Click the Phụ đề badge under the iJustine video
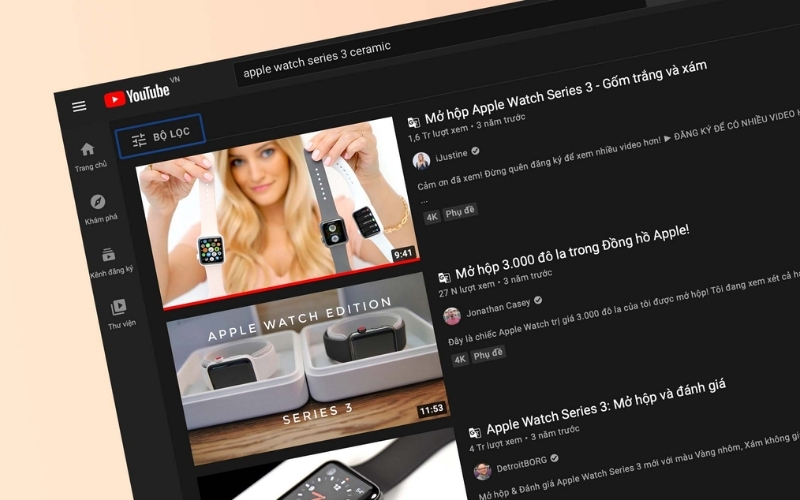The height and width of the screenshot is (500, 800). pos(460,212)
